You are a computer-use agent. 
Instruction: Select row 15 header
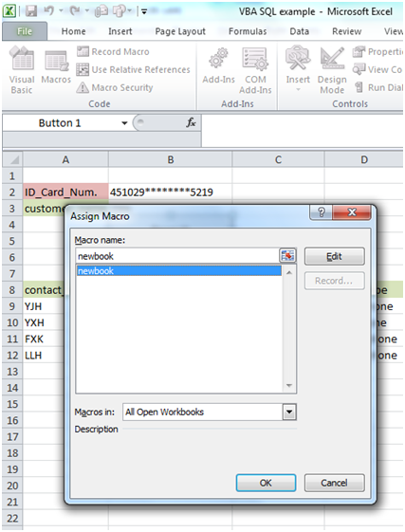coord(12,404)
